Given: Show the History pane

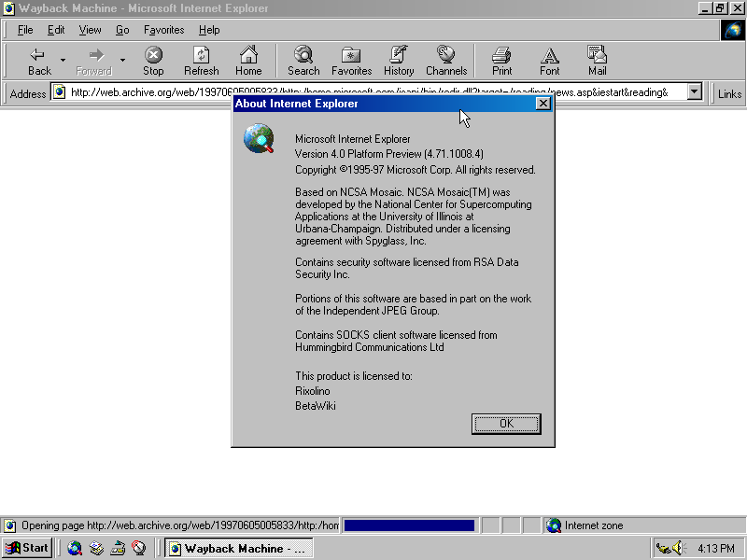Looking at the screenshot, I should (x=399, y=61).
